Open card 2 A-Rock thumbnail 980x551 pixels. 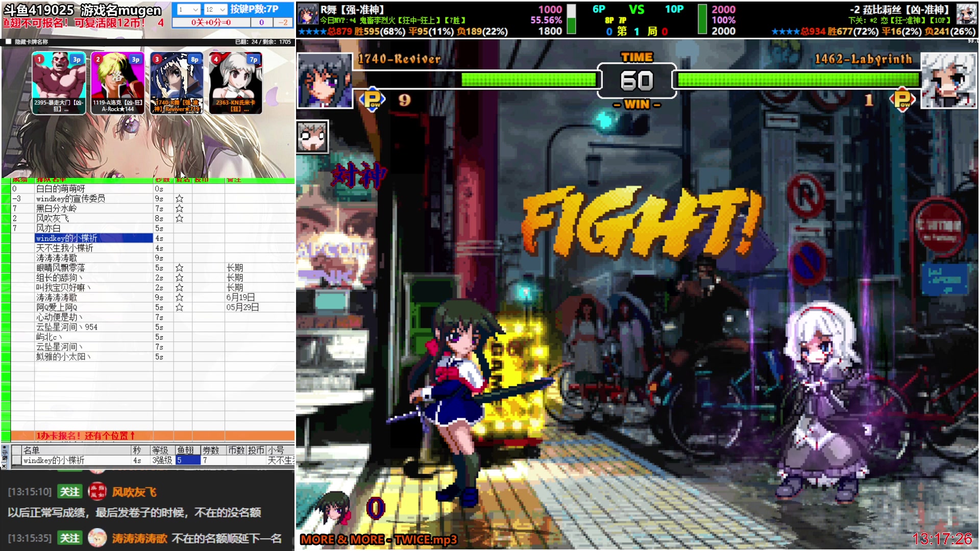[x=118, y=83]
